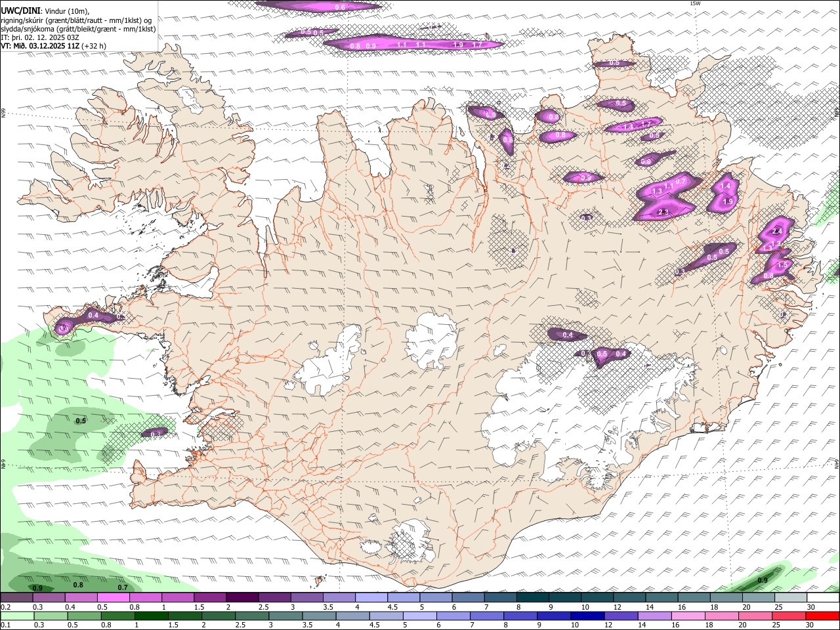Click the green-area 0.8 value at bottom left

(78, 585)
